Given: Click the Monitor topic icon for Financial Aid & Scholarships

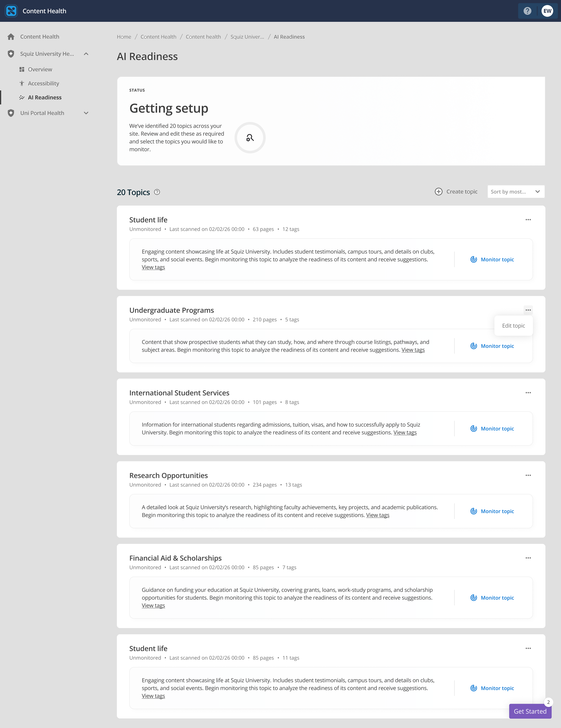Looking at the screenshot, I should pos(473,598).
